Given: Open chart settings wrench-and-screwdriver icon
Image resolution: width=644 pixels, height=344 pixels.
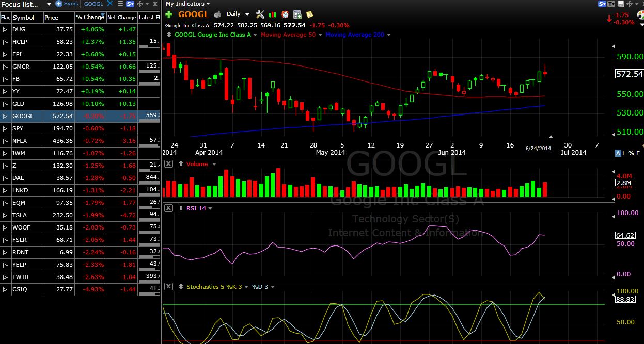Looking at the screenshot, I should pos(260,14).
